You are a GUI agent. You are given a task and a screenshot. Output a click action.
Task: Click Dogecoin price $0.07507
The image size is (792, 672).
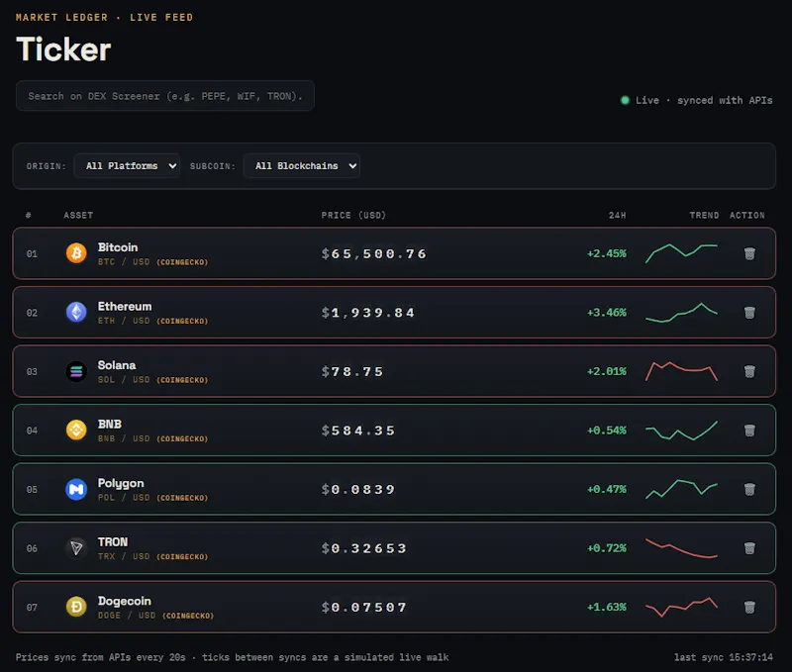[364, 607]
